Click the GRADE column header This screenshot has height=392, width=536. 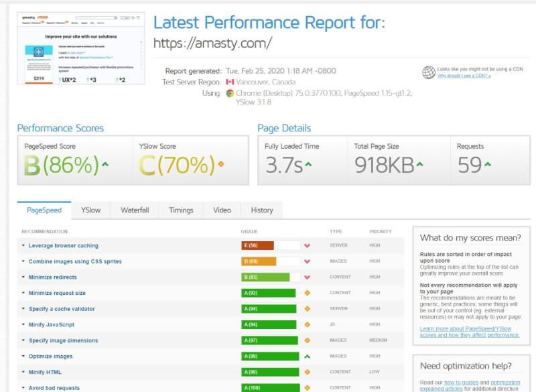click(x=249, y=231)
